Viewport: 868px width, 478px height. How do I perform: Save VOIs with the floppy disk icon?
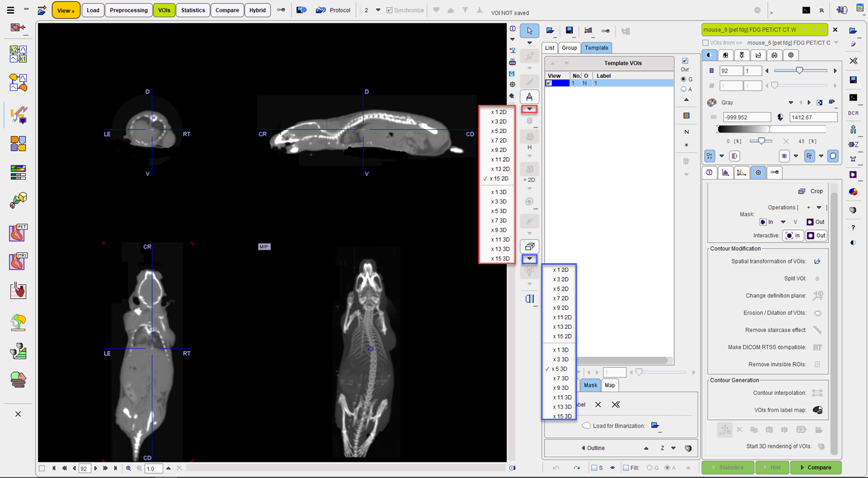(569, 31)
